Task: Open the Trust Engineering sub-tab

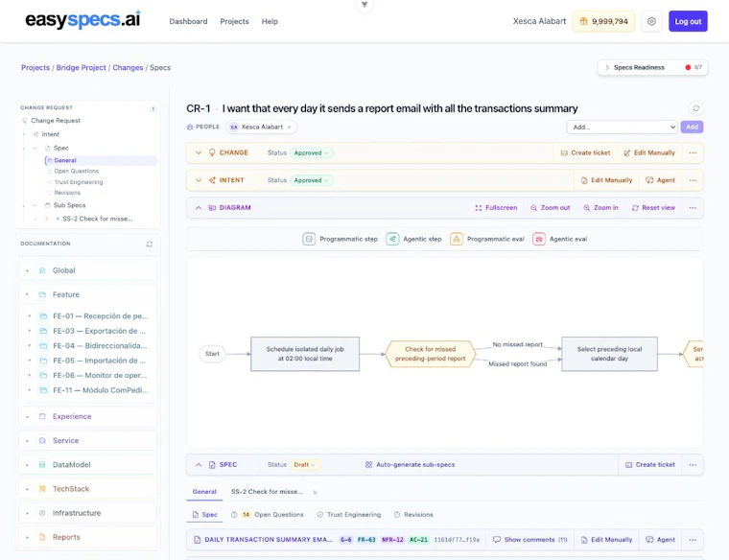Action: pos(349,515)
